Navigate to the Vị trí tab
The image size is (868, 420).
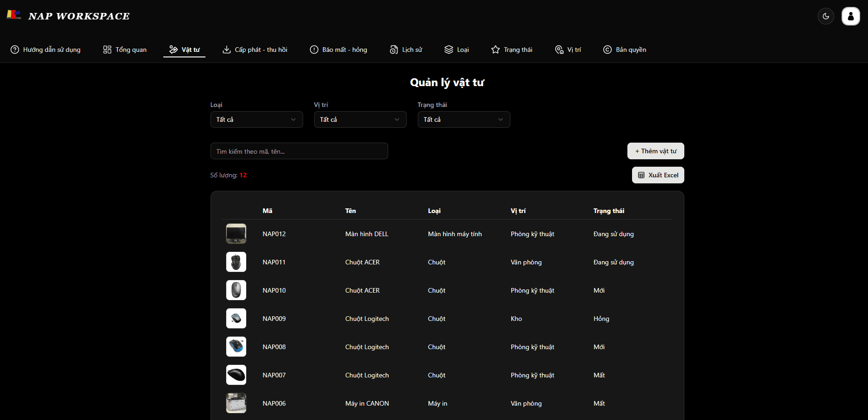click(568, 50)
